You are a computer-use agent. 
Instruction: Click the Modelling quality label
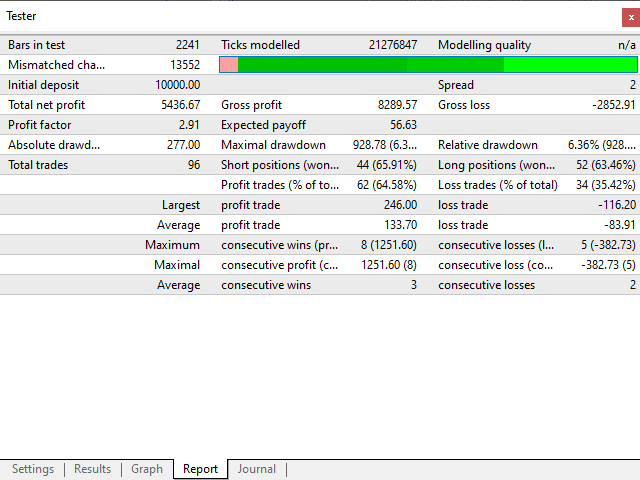(484, 45)
